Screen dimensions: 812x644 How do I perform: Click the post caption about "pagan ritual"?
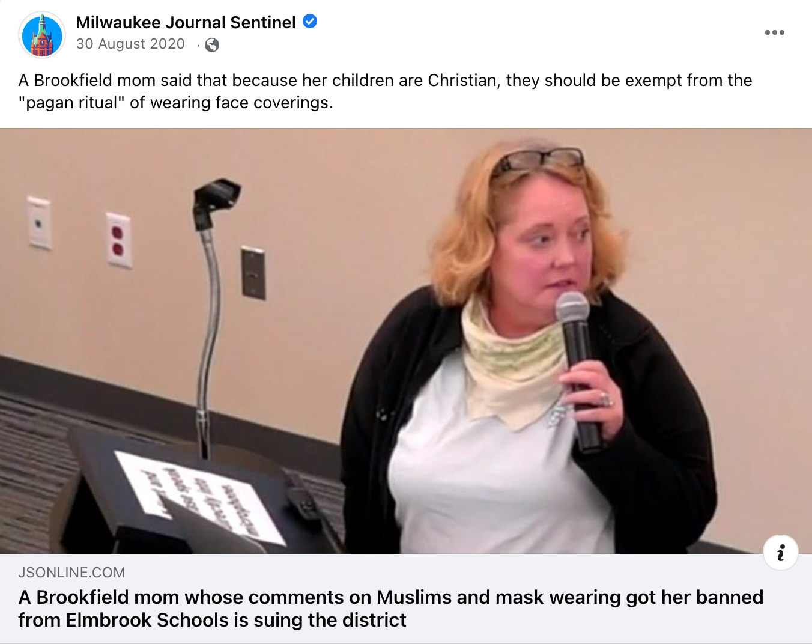point(385,91)
